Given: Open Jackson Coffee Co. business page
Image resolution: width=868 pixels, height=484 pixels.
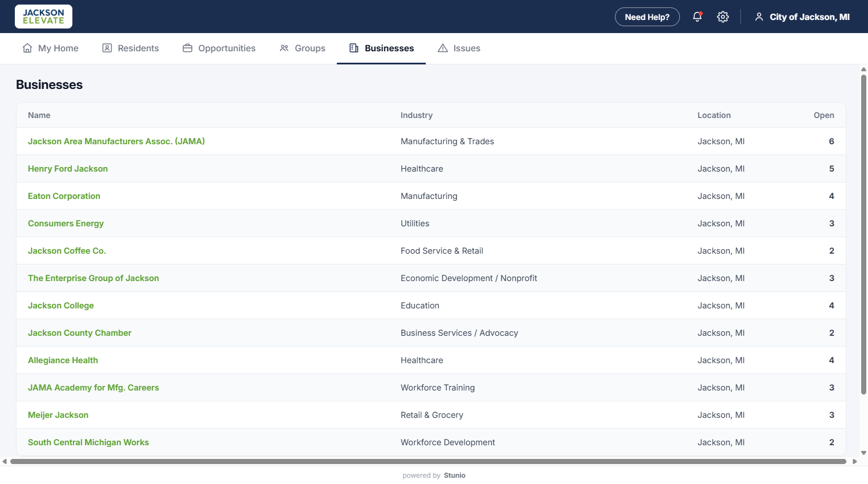Looking at the screenshot, I should pyautogui.click(x=67, y=251).
